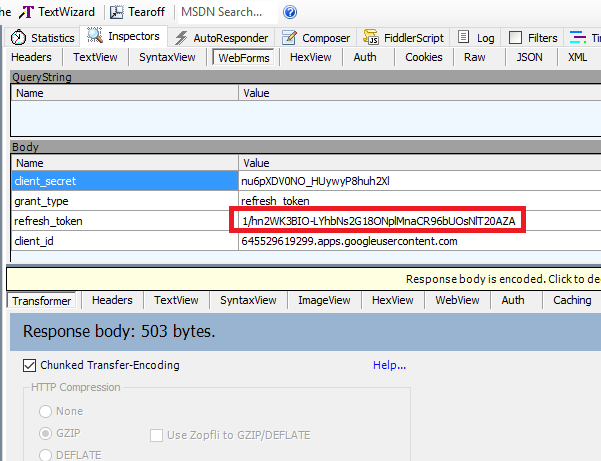Switch to the Statistics tab
Viewport: 601px width, 461px height.
(x=43, y=38)
